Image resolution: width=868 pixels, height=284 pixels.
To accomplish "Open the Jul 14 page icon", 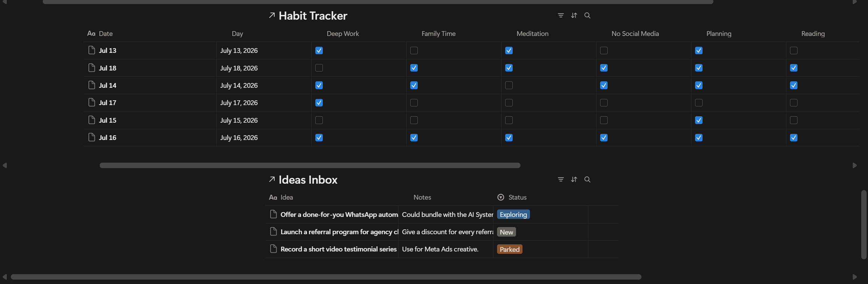I will [92, 85].
